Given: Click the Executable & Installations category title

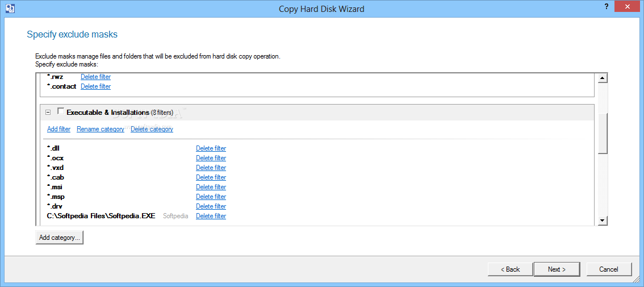Looking at the screenshot, I should [107, 113].
